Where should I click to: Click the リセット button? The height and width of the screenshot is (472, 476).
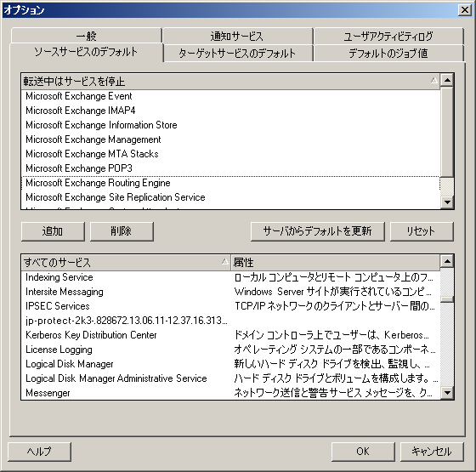point(422,231)
